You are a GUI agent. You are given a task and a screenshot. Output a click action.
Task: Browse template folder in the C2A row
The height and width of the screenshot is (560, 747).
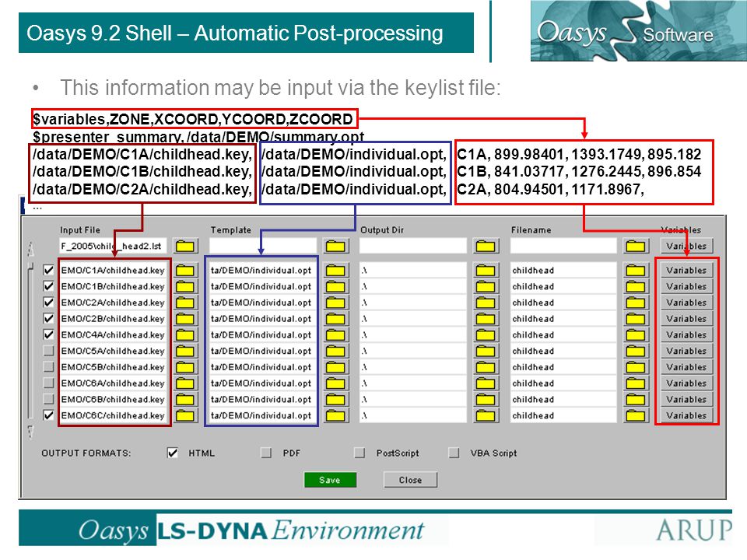coord(335,303)
